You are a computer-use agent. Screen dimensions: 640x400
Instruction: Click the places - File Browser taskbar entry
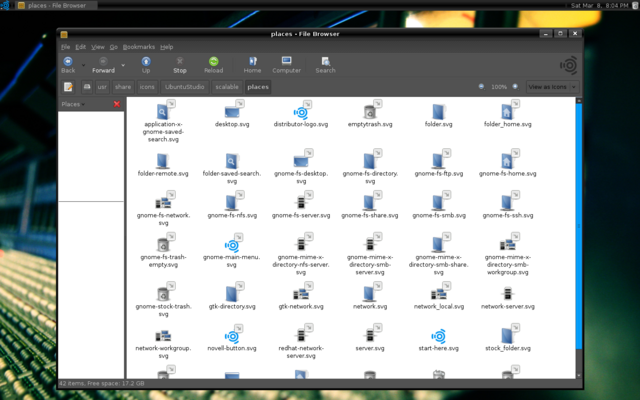click(56, 5)
